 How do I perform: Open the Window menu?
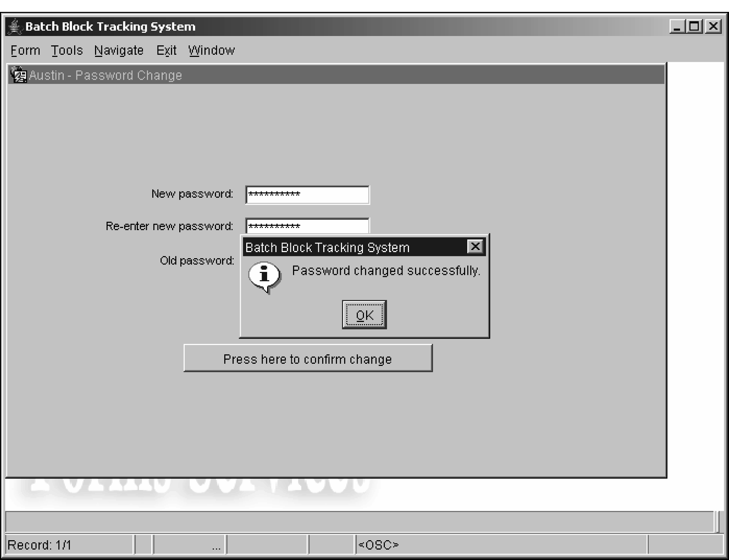[x=211, y=50]
